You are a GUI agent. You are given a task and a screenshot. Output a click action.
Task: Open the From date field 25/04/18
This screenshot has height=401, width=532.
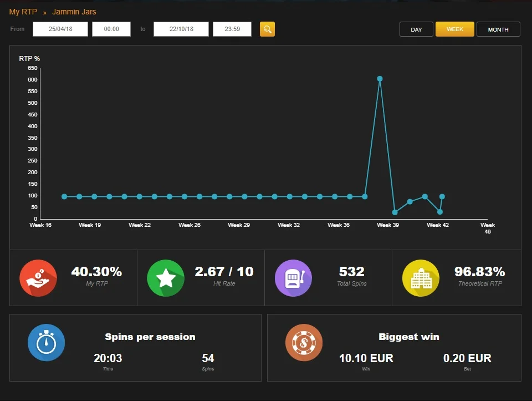[x=60, y=29]
